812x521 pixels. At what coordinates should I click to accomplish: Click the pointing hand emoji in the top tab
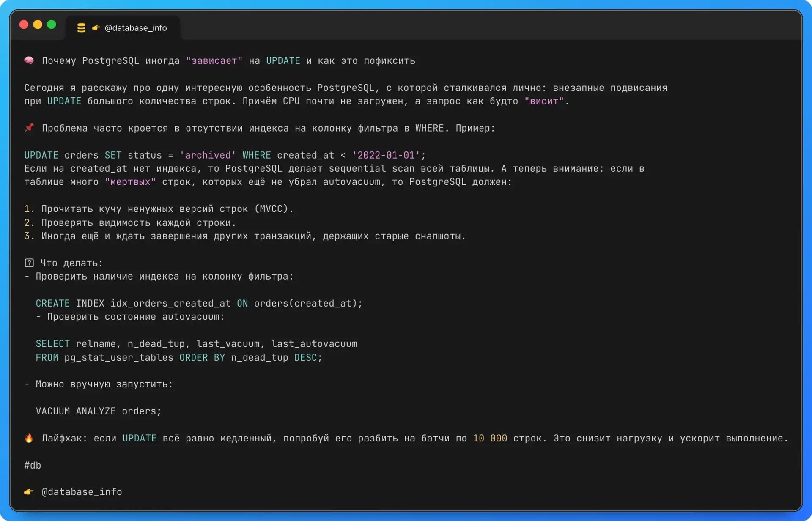[96, 28]
